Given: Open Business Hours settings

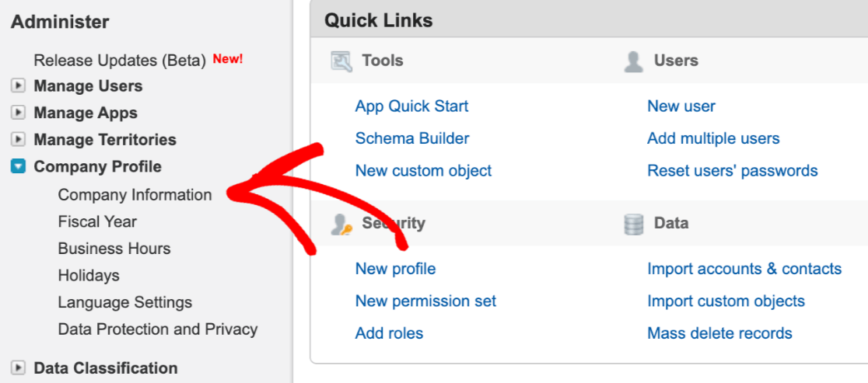Looking at the screenshot, I should pyautogui.click(x=114, y=249).
